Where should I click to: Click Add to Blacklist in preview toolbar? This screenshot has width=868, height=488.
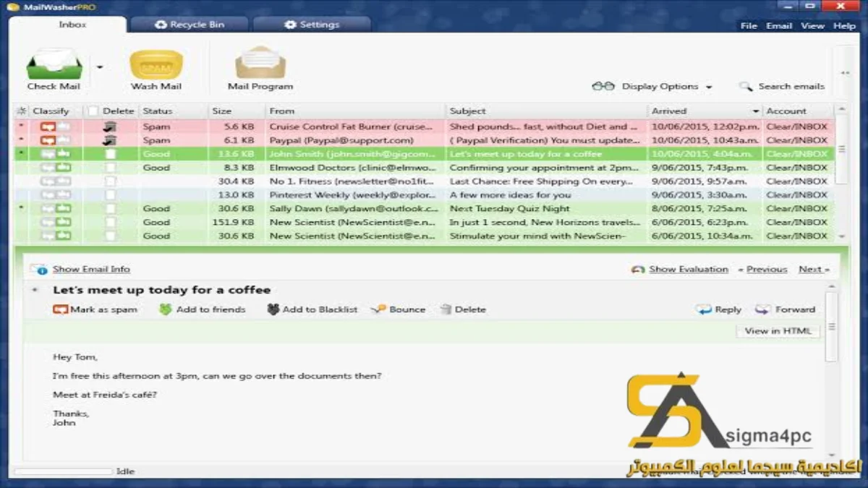point(312,309)
